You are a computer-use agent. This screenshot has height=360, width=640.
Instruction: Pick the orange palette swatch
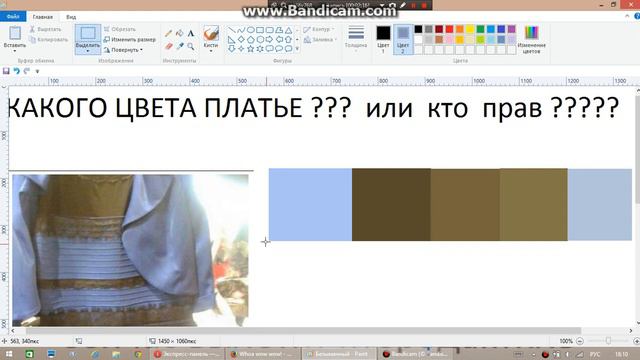460,29
